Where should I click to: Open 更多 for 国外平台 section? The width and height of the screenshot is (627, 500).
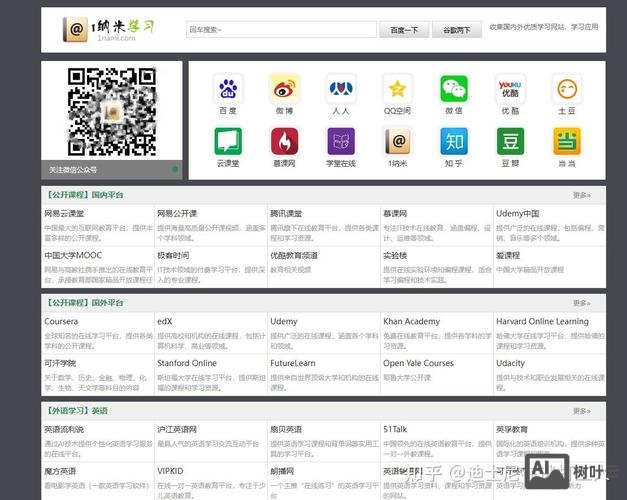point(581,303)
